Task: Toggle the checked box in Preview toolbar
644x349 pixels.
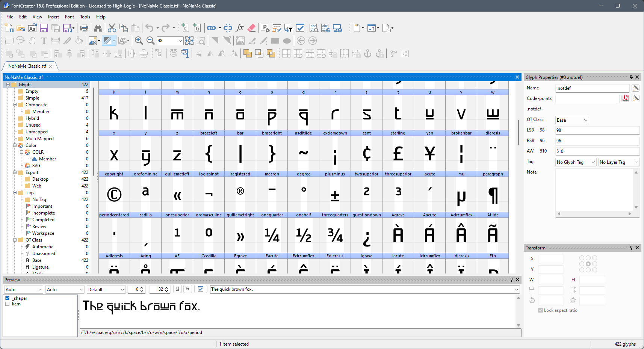Action: (201, 289)
